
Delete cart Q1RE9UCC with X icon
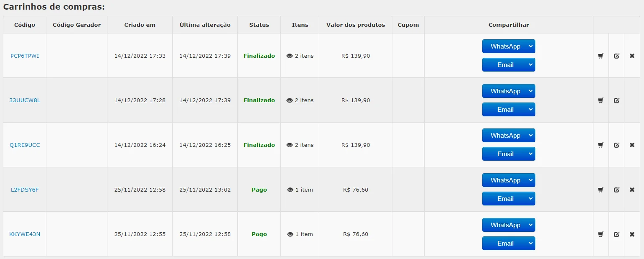[x=632, y=145]
